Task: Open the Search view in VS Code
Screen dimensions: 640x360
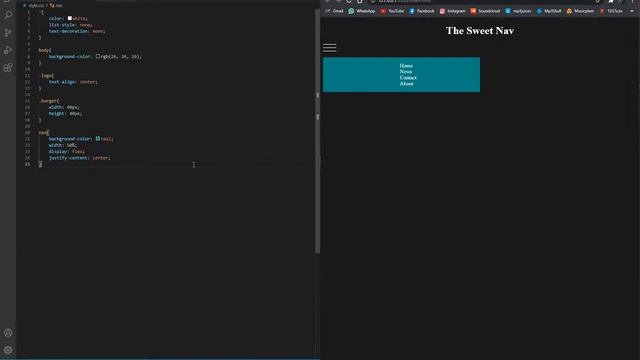Action: pyautogui.click(x=8, y=15)
